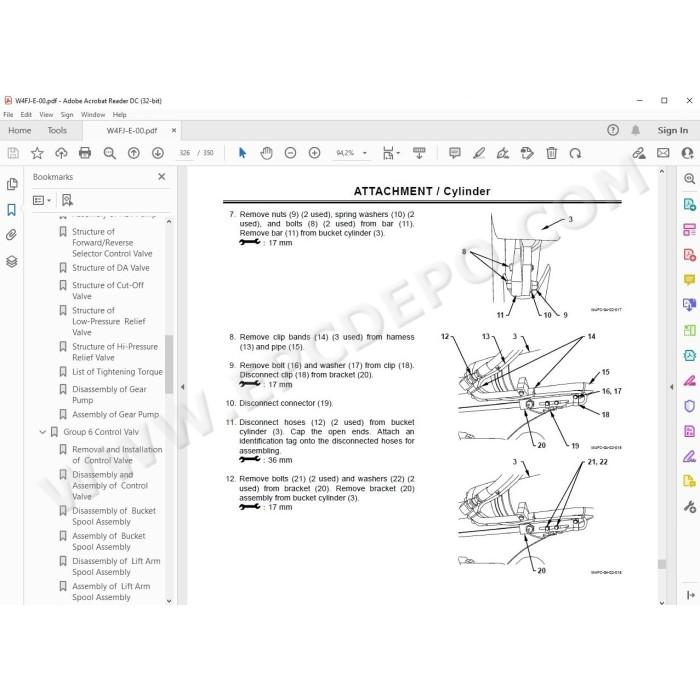Open bookmark Structure of DA Valve
This screenshot has width=700, height=700.
click(111, 268)
